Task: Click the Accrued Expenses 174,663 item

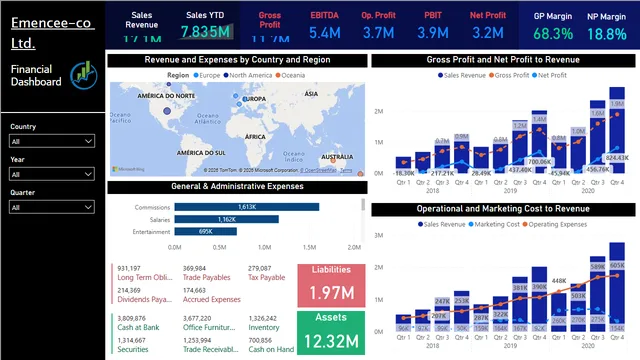Action: click(x=211, y=295)
